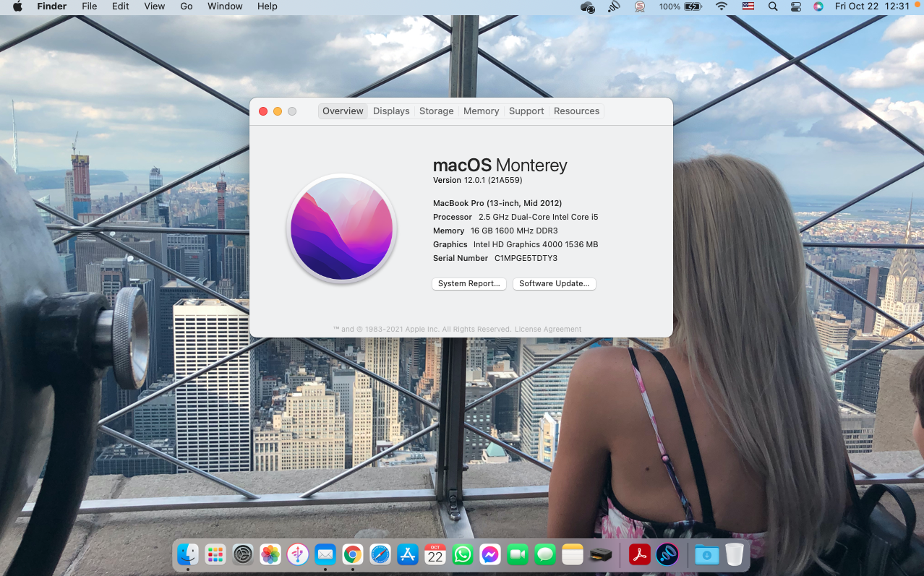The image size is (924, 576).
Task: Open the Go menu
Action: tap(187, 7)
